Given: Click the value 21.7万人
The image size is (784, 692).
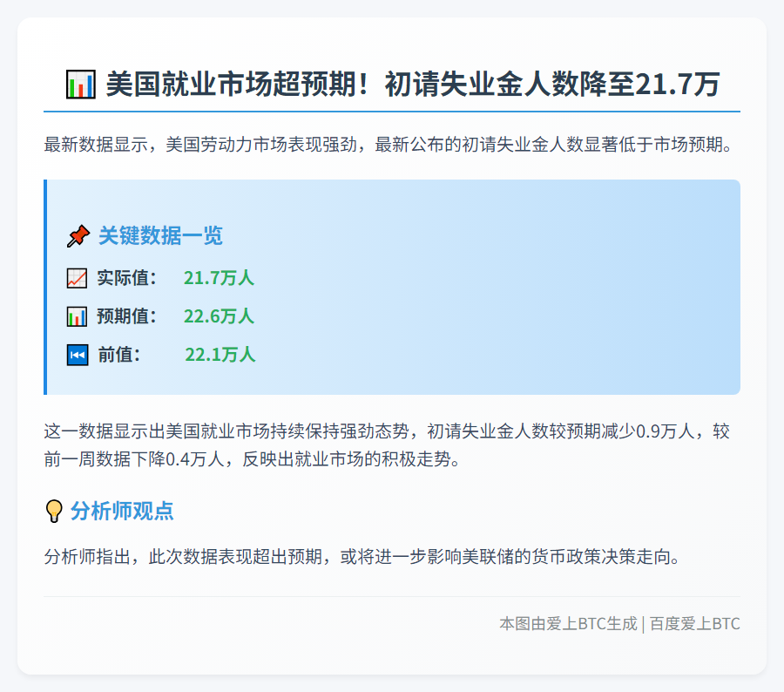Looking at the screenshot, I should pos(219,278).
